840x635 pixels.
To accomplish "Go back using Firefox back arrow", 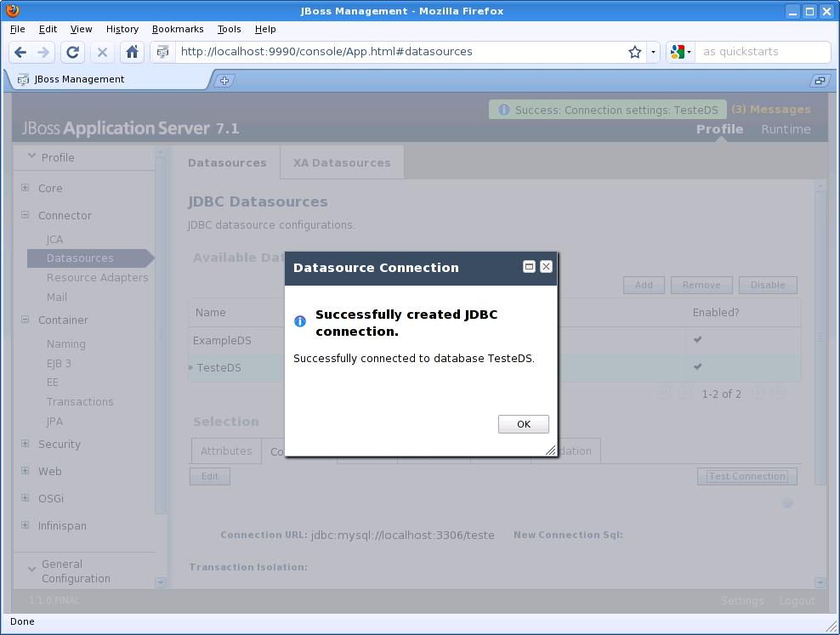I will pos(20,52).
